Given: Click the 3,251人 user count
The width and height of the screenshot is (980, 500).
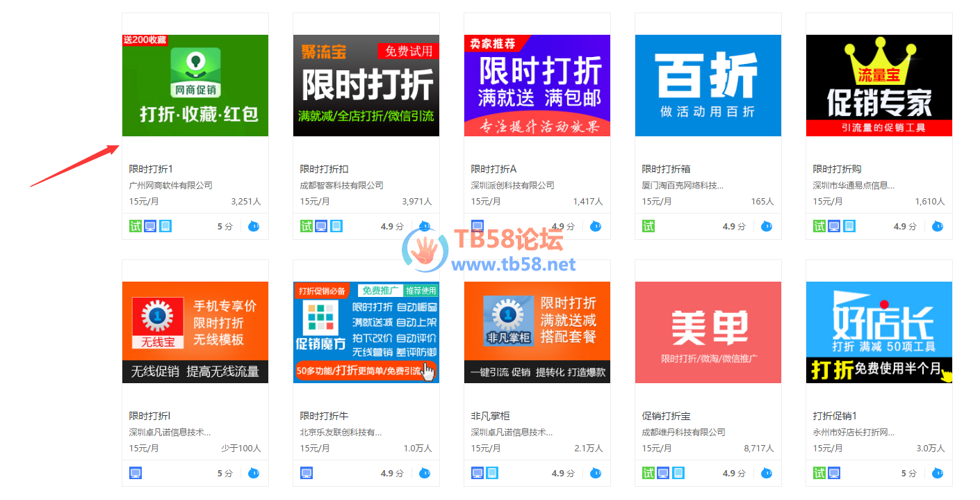Looking at the screenshot, I should (246, 202).
